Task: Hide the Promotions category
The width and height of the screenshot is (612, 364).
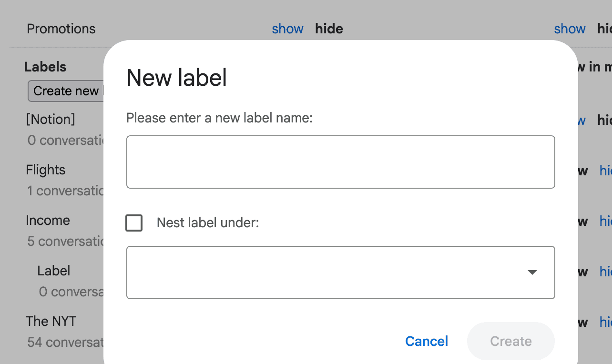Action: tap(328, 29)
